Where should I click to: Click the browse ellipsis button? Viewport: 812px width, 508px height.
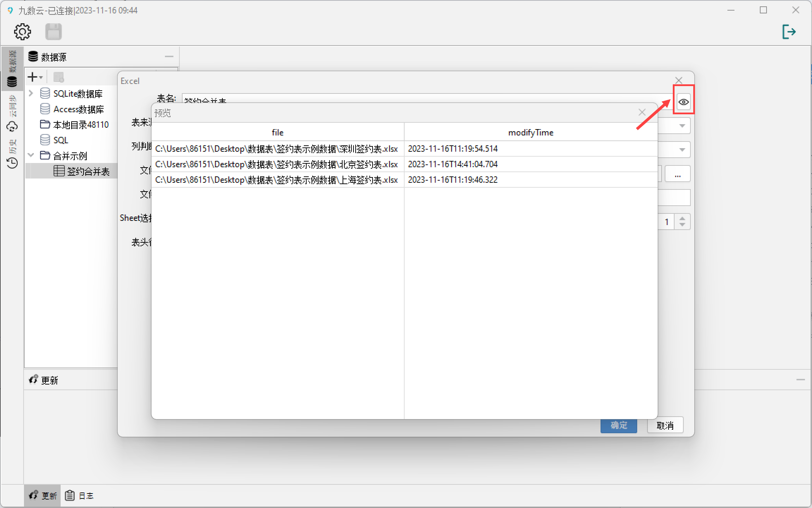tap(677, 174)
